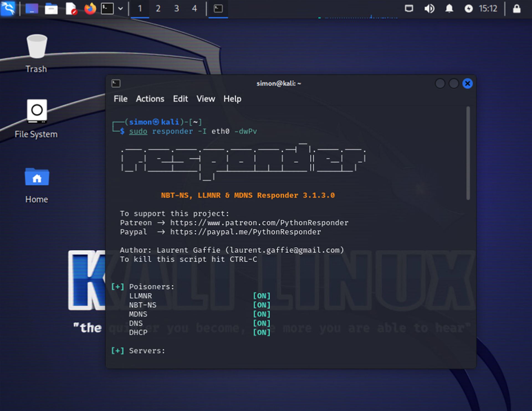The image size is (532, 411).
Task: Launch the text editor panel icon
Action: click(x=71, y=9)
